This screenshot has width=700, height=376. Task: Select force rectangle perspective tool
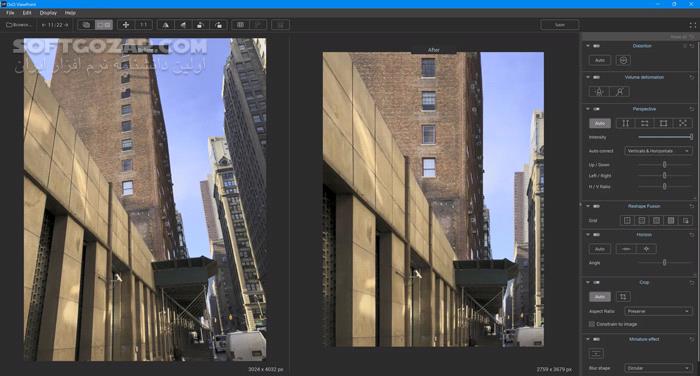[664, 123]
